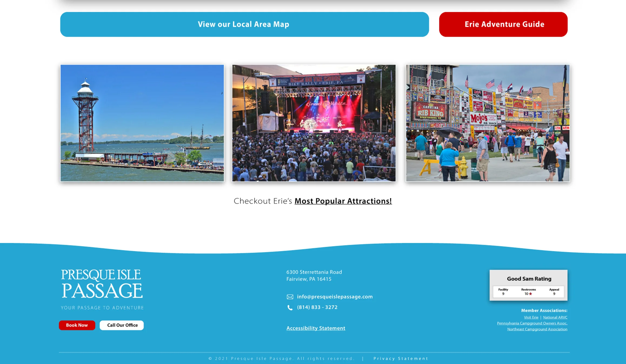The image size is (626, 364).
Task: Click the Roar on the Shore concert photo
Action: pyautogui.click(x=314, y=123)
